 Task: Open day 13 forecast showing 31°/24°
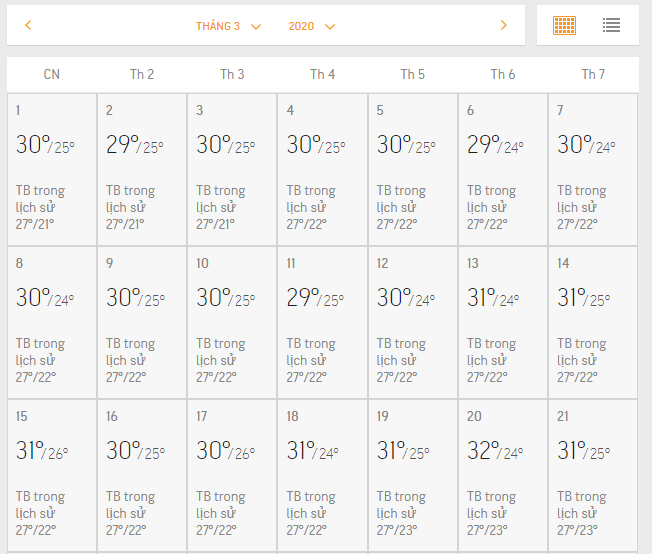(x=503, y=322)
